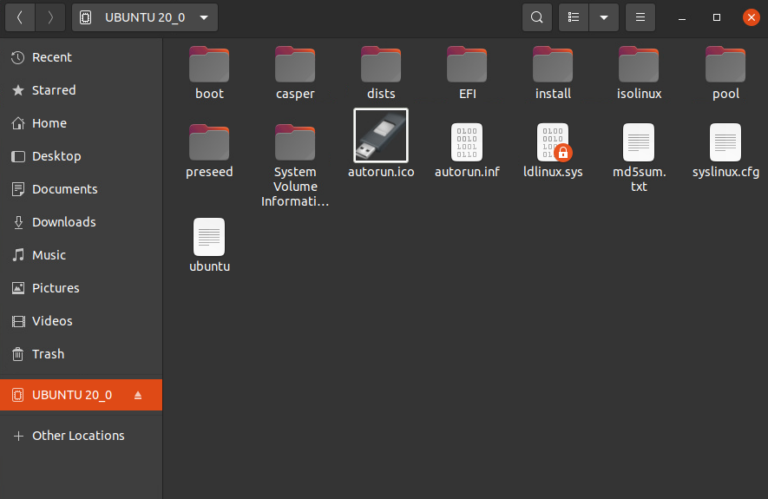Image resolution: width=768 pixels, height=499 pixels.
Task: Select the autorun.inf binary file icon
Action: 467,142
